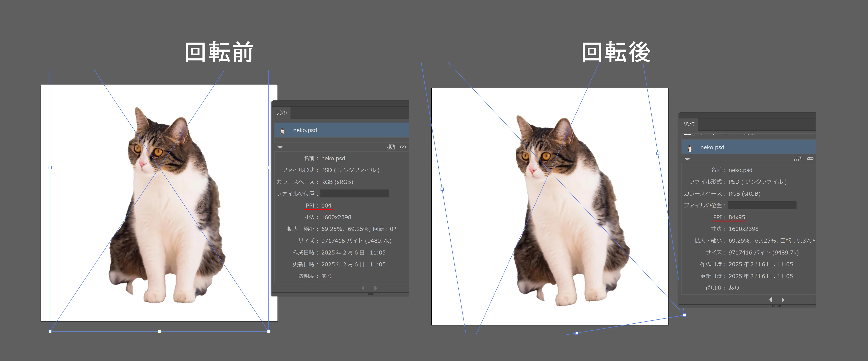868x361 pixels.
Task: Click Relink icon in right Links panel
Action: coord(810,159)
